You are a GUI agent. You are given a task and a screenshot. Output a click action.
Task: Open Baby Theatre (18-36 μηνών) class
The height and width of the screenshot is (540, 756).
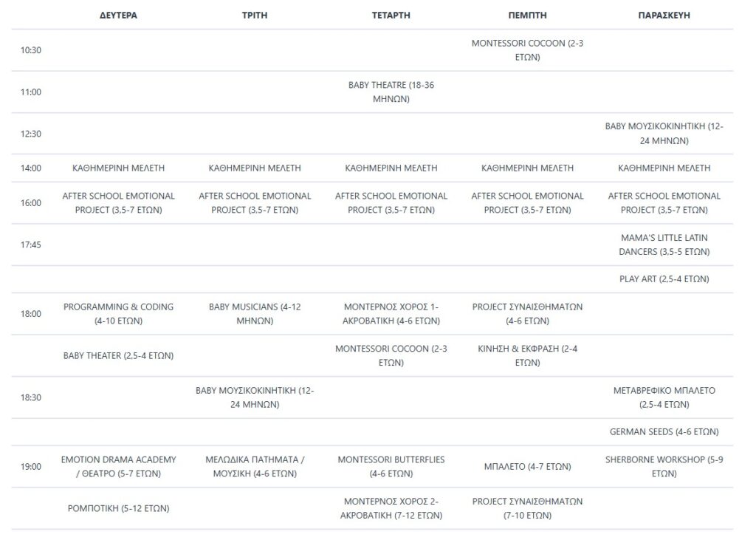click(x=391, y=92)
